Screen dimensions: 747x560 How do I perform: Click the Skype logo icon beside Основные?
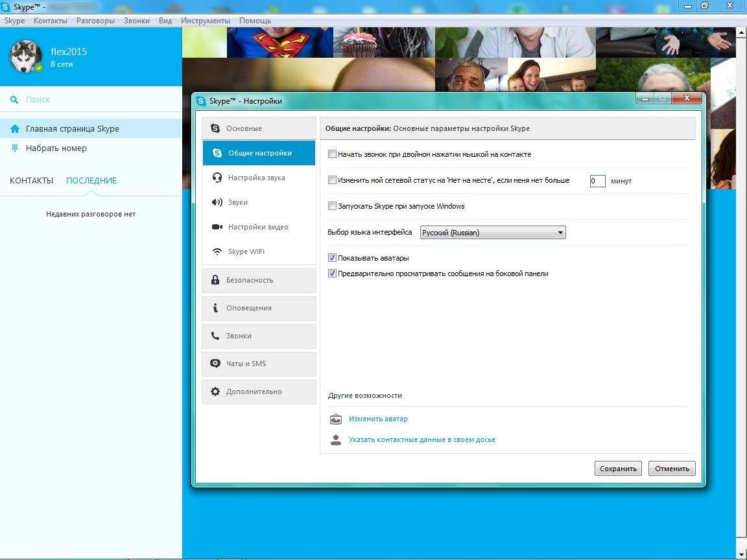pos(215,128)
